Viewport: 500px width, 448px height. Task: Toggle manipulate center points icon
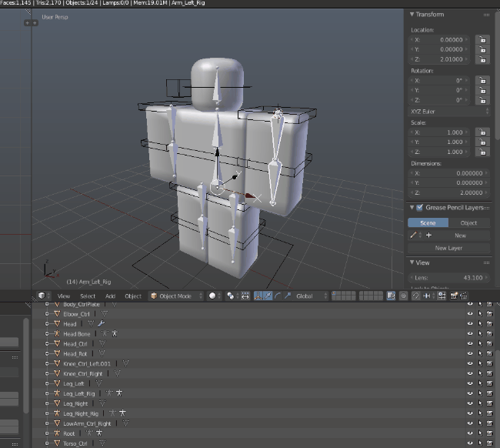pyautogui.click(x=245, y=296)
